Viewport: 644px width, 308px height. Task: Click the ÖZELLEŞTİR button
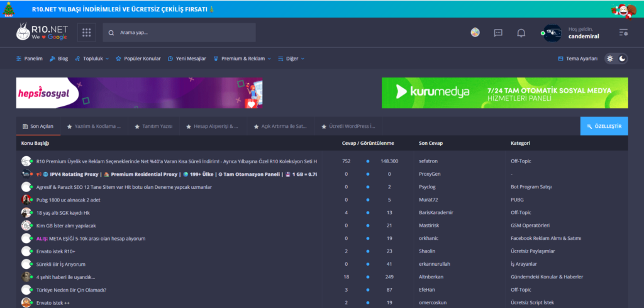[x=604, y=126]
